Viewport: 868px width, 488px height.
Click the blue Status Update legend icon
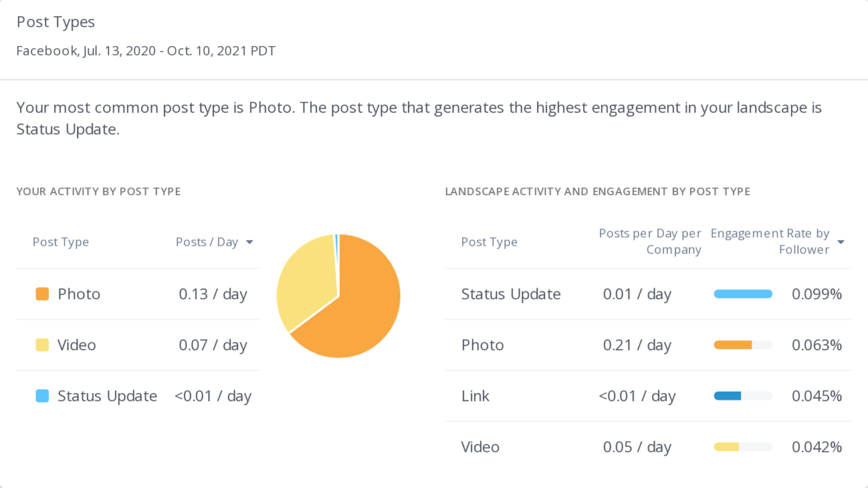point(42,396)
